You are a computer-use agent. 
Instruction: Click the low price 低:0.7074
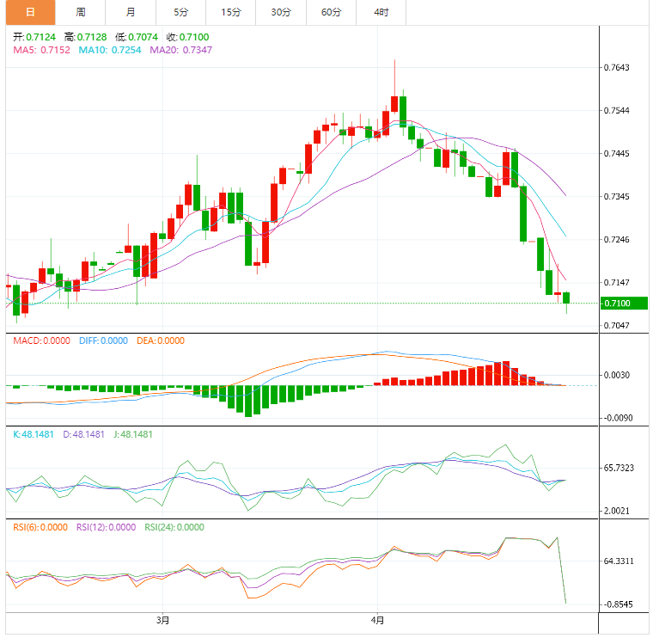(137, 37)
